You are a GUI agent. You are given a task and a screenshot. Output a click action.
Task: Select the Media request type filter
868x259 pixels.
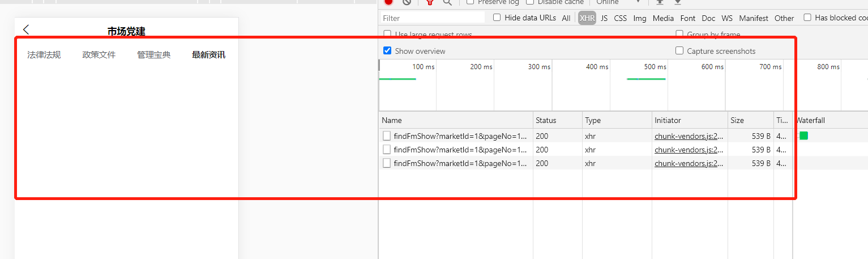pyautogui.click(x=663, y=18)
